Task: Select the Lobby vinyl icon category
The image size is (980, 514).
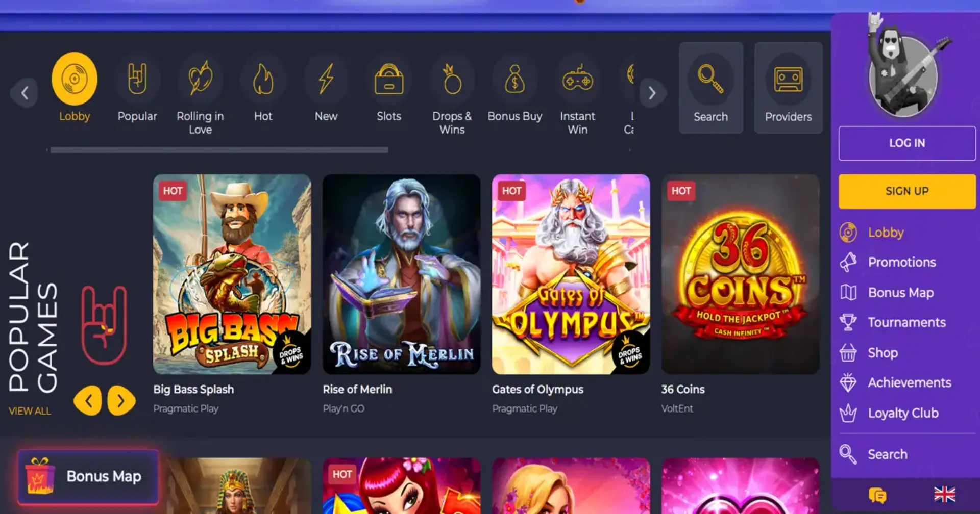Action: click(x=75, y=79)
